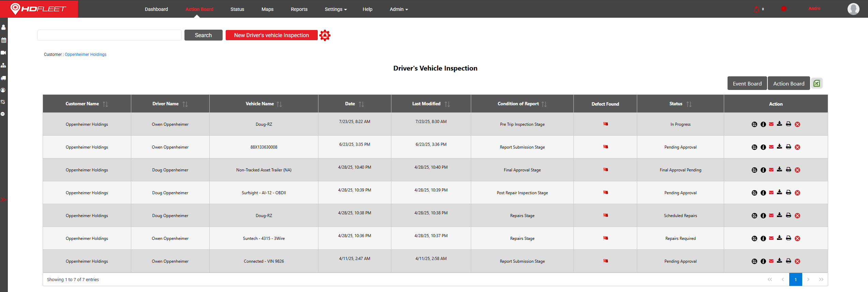The image size is (868, 292).
Task: Email the Connected - VIN 9826 report
Action: click(x=771, y=261)
